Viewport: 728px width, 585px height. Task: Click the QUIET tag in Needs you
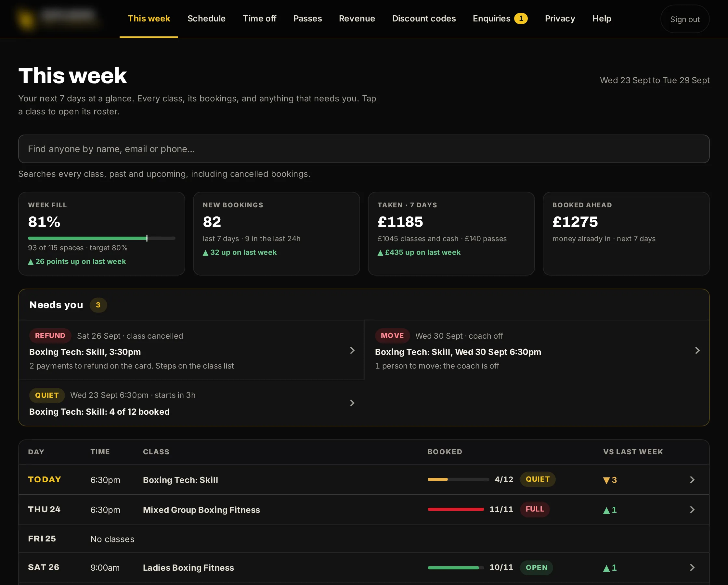click(47, 396)
